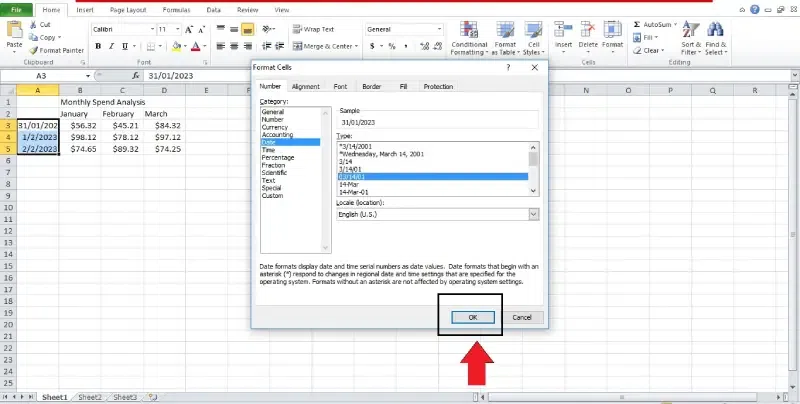Image resolution: width=800 pixels, height=404 pixels.
Task: Open the font name Calibri dropdown
Action: [152, 30]
